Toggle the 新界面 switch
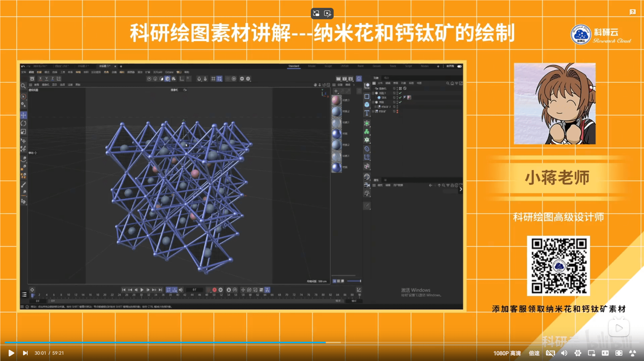Viewport: 644px width, 361px height. (459, 66)
